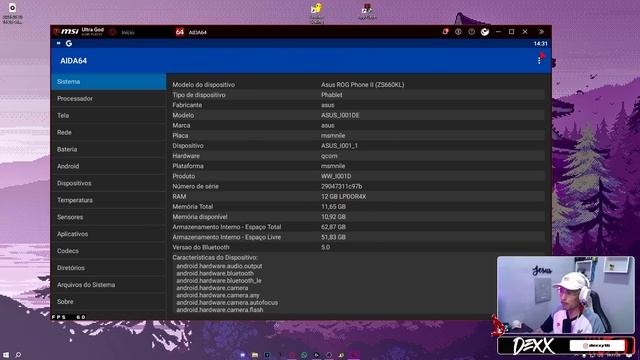This screenshot has width=640, height=360.
Task: Open notifications bell in MSI player title bar
Action: click(x=445, y=32)
